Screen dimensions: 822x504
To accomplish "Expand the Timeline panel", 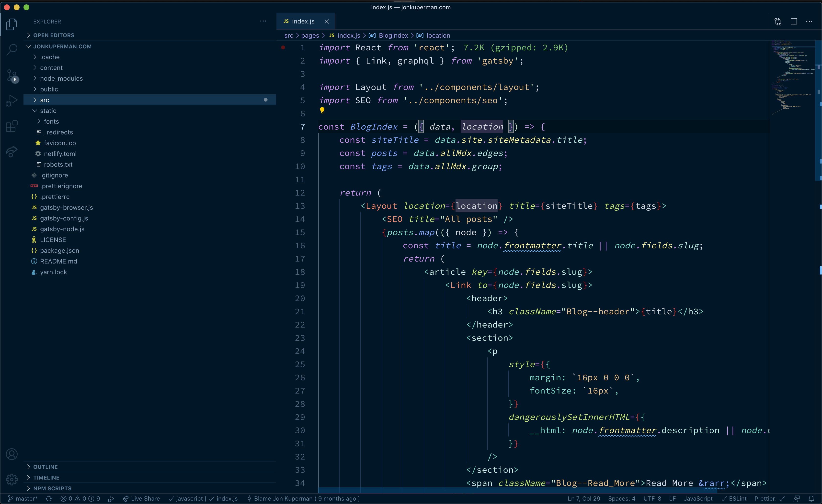I will (149, 477).
